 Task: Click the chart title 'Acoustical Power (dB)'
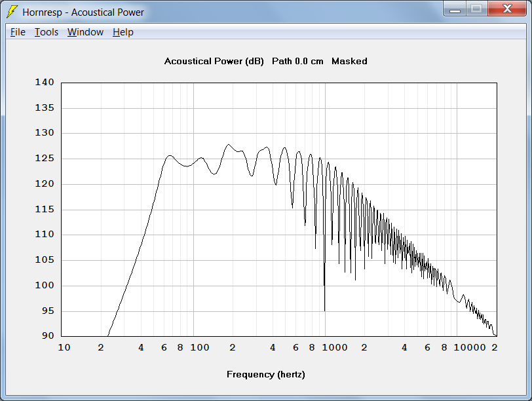[x=214, y=62]
